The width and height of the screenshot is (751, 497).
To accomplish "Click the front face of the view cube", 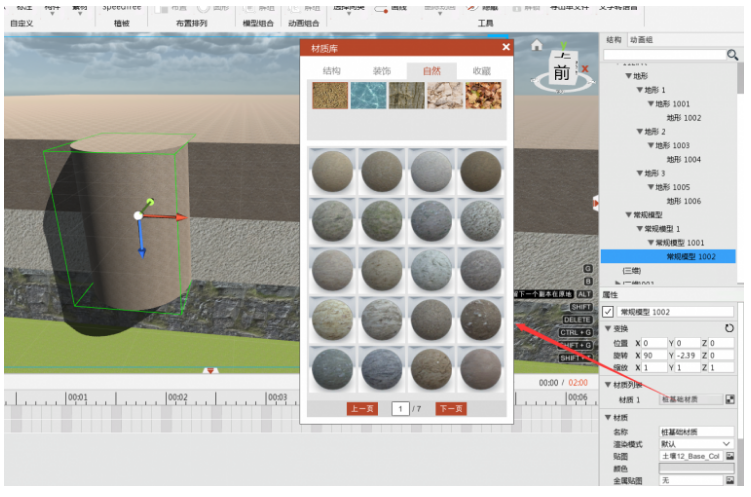I will point(563,74).
